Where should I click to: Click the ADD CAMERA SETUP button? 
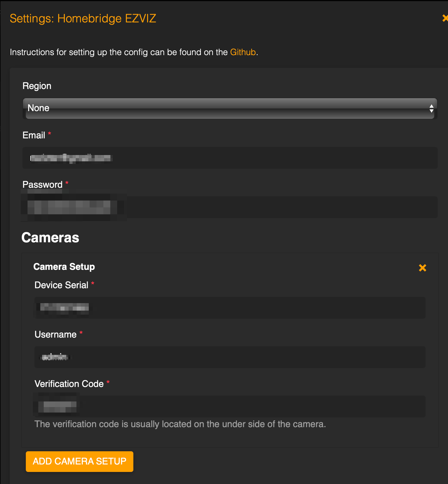coord(79,461)
